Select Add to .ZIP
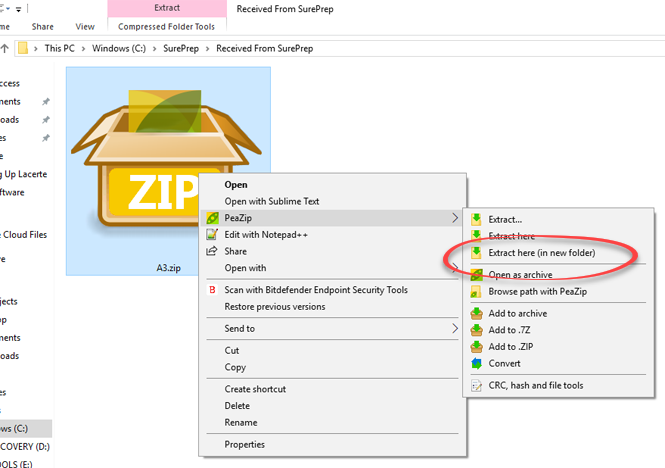Viewport: 665px width, 468px height. click(558, 347)
